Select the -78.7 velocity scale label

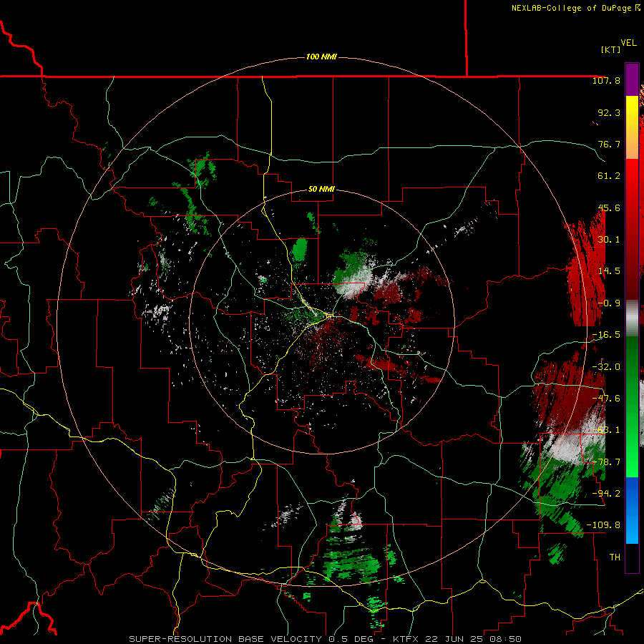point(606,462)
